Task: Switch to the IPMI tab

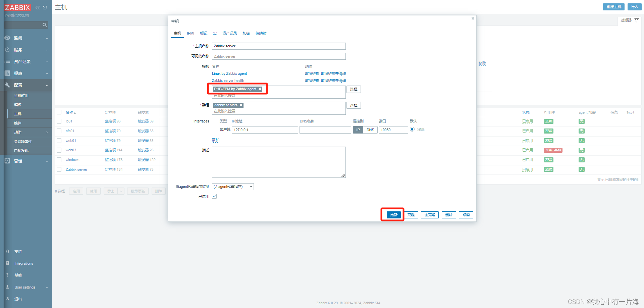Action: click(x=191, y=33)
